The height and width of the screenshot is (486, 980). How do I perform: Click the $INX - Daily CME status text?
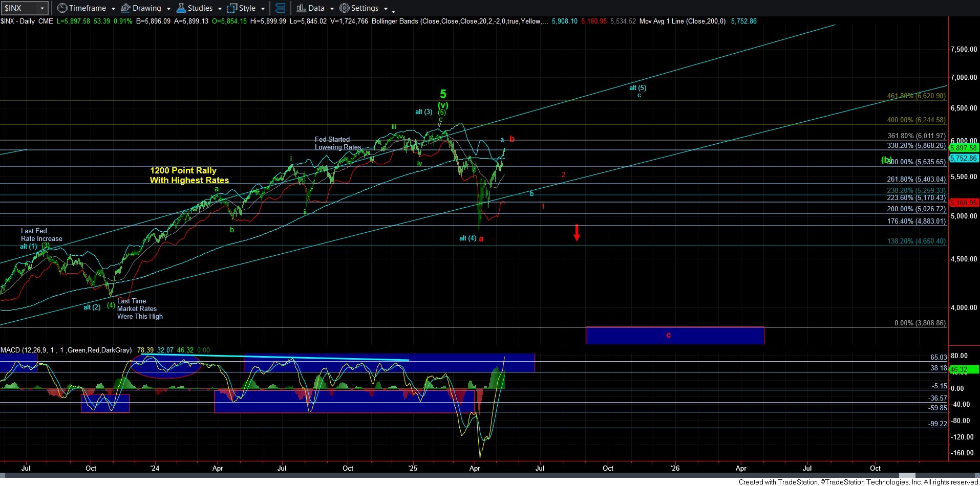coord(27,21)
